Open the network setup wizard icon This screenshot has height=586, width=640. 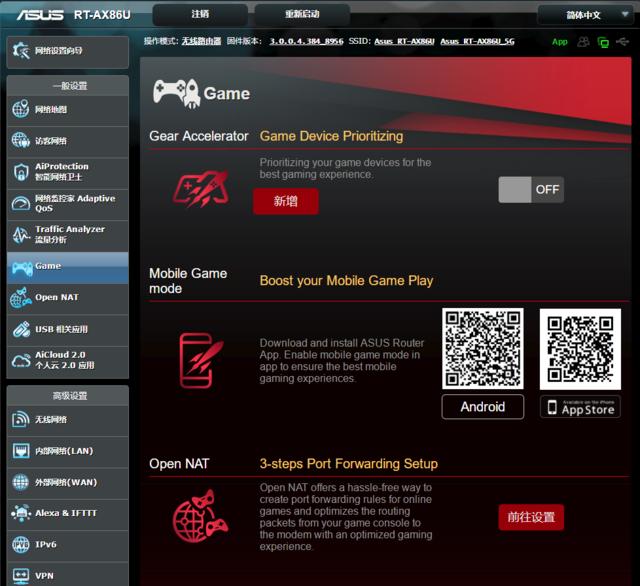tap(20, 51)
